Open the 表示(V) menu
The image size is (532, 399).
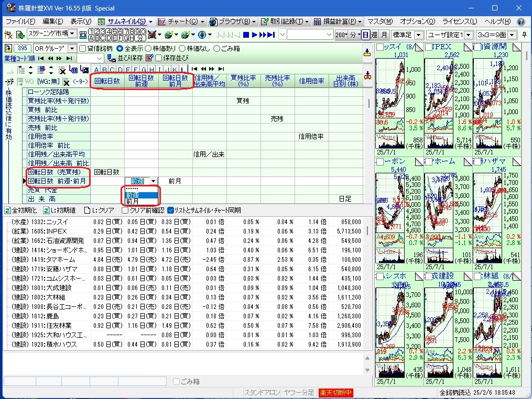point(81,21)
